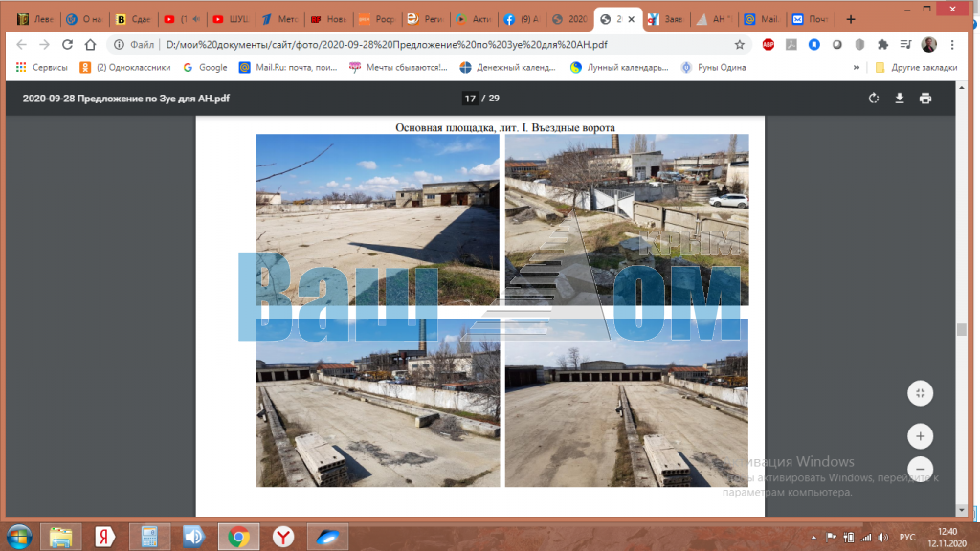980x551 pixels.
Task: Open the Google bookmark
Action: coord(205,68)
